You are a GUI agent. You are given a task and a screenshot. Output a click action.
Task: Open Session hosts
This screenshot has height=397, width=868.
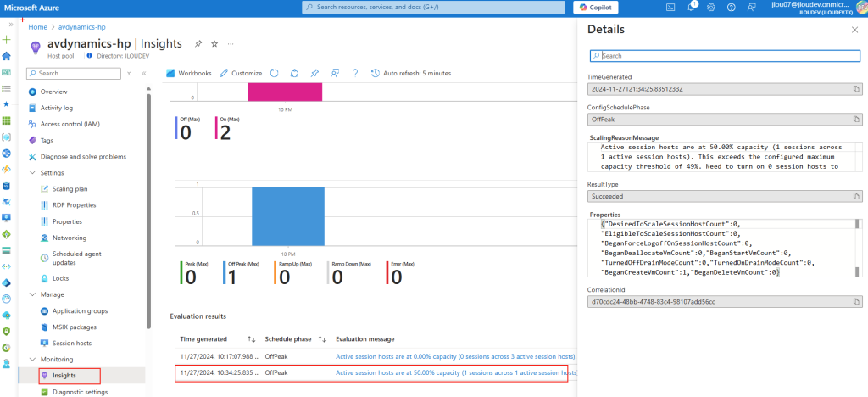72,344
